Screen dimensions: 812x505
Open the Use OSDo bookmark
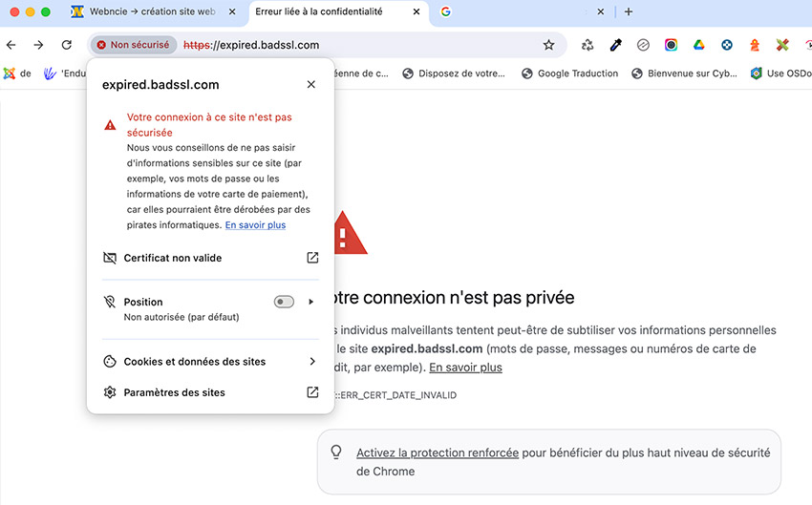point(780,74)
